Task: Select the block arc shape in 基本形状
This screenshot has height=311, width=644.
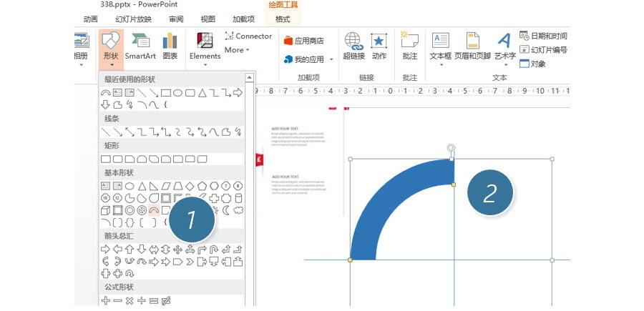Action: coord(154,210)
